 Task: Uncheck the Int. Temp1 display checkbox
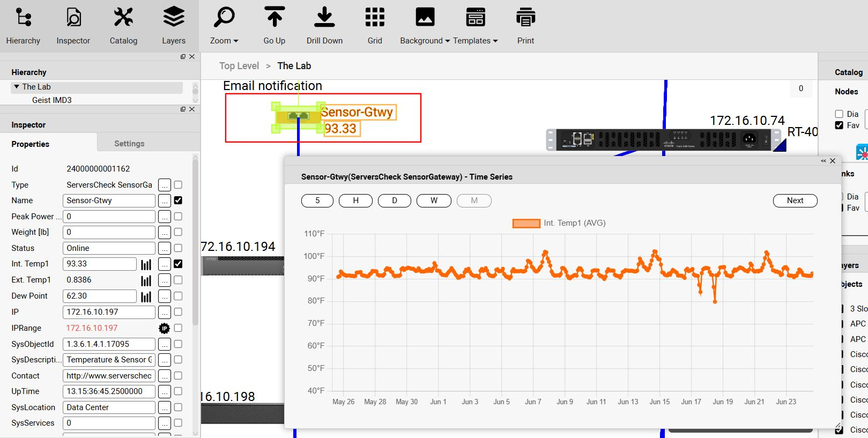click(178, 264)
